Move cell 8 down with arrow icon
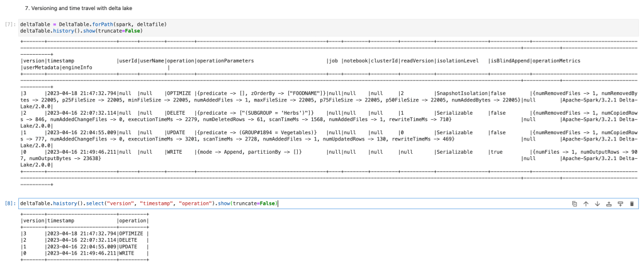644x269 pixels. tap(597, 204)
